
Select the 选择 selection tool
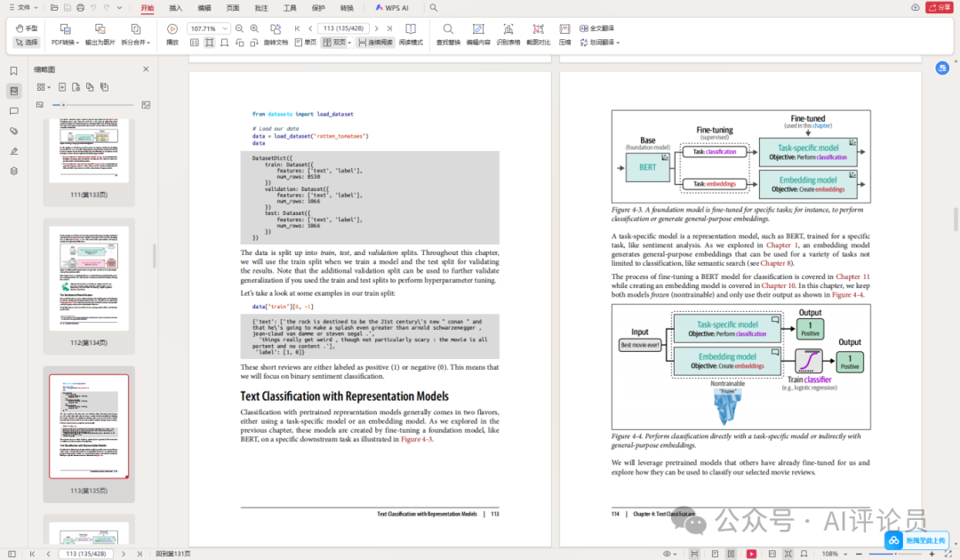click(27, 43)
